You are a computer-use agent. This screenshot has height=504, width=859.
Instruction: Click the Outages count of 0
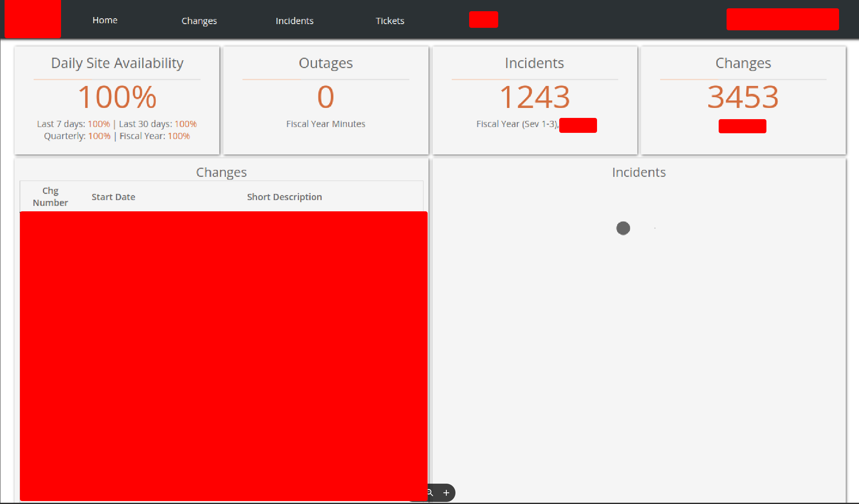325,97
